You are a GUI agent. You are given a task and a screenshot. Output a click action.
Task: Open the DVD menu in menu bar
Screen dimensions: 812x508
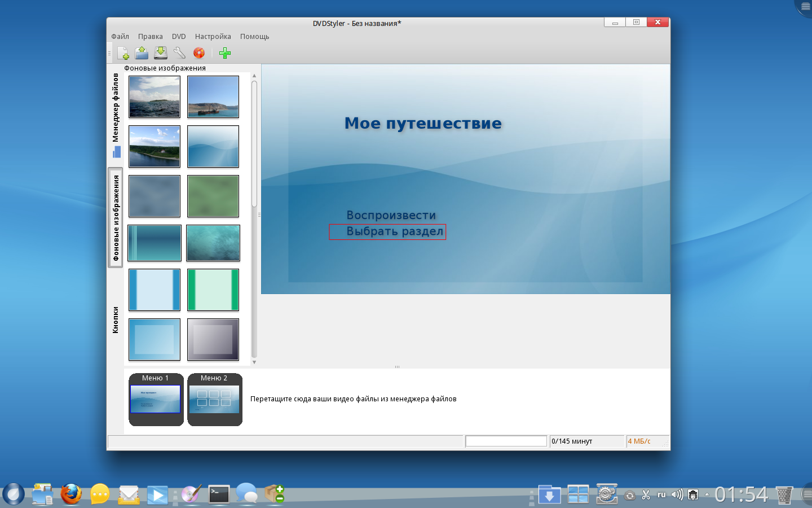(x=179, y=37)
